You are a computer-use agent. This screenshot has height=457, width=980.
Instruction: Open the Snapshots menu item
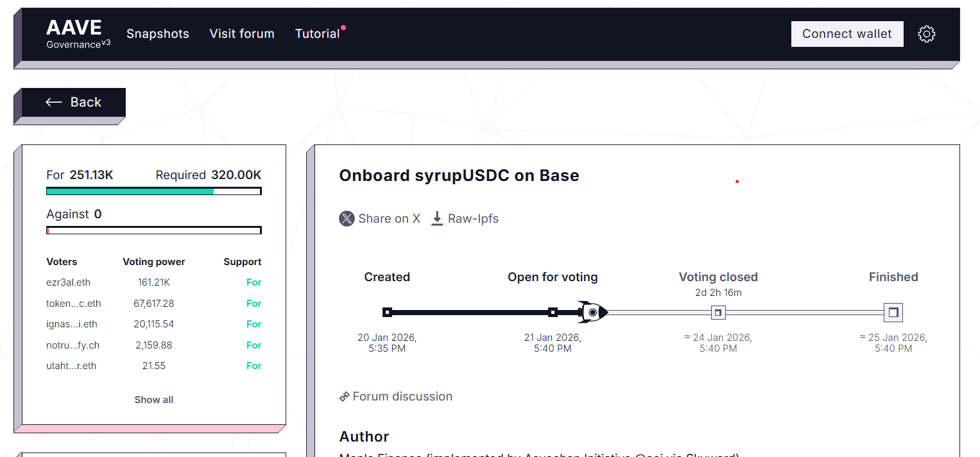point(158,34)
